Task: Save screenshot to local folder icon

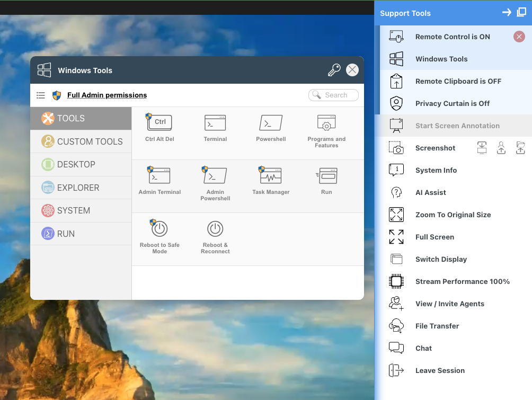Action: [x=482, y=148]
